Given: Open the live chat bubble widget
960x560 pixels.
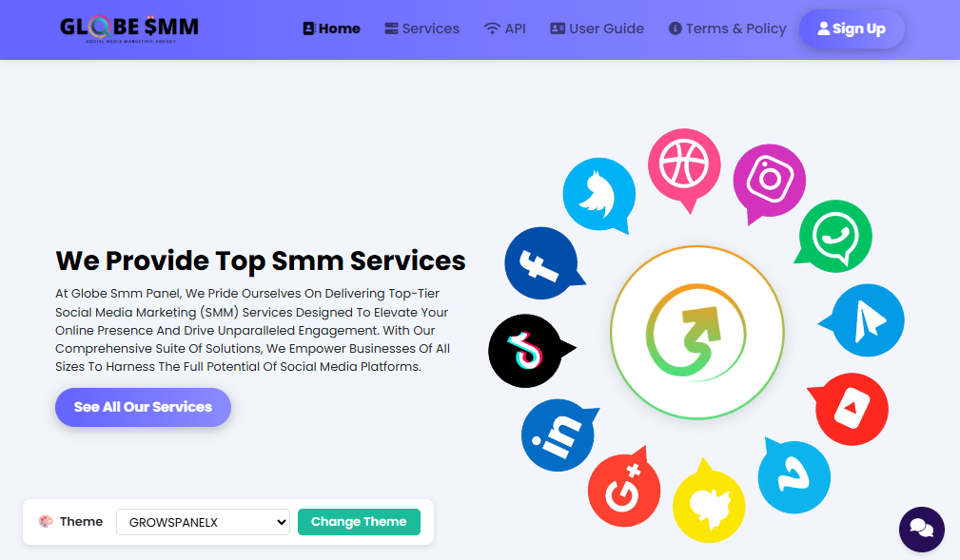Looking at the screenshot, I should coord(921,530).
